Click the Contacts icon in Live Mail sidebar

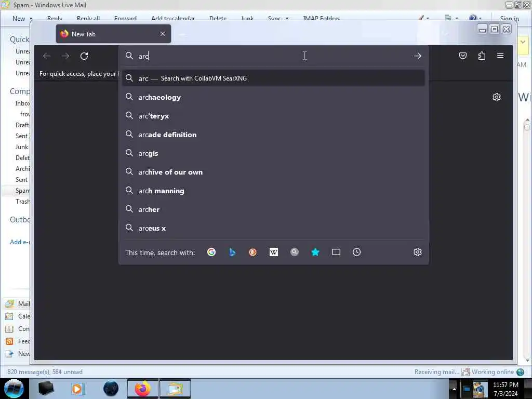(9, 329)
